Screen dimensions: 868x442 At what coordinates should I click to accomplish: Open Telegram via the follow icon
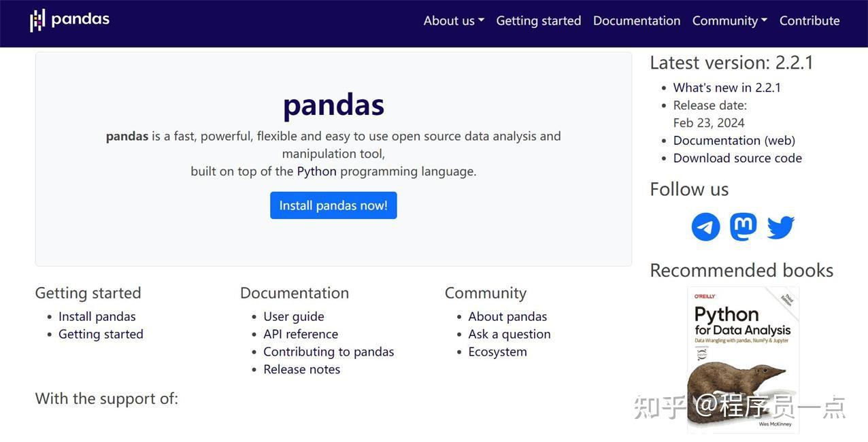click(705, 226)
